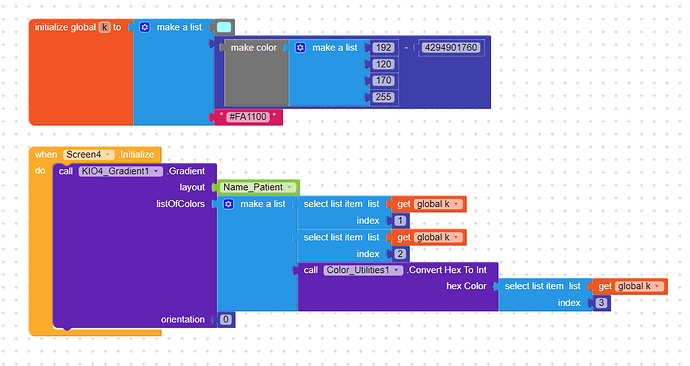Select the light cyan color block
The width and height of the screenshot is (690, 366).
click(x=224, y=27)
